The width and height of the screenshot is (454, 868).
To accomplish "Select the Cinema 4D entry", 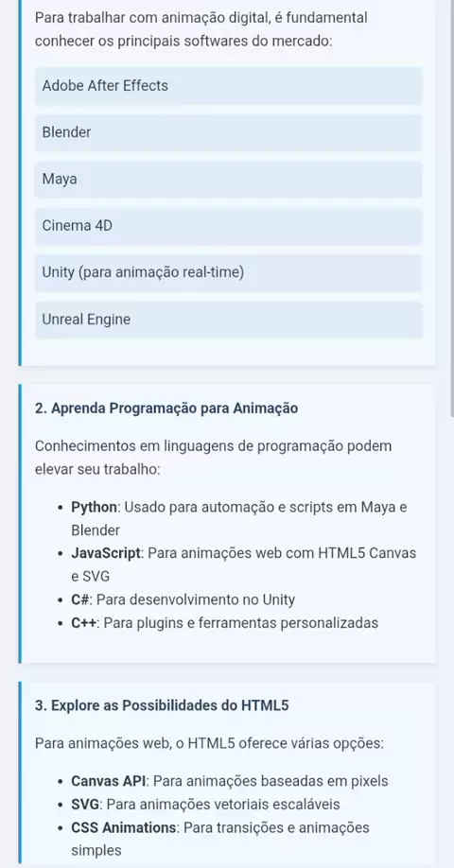I will 228,226.
